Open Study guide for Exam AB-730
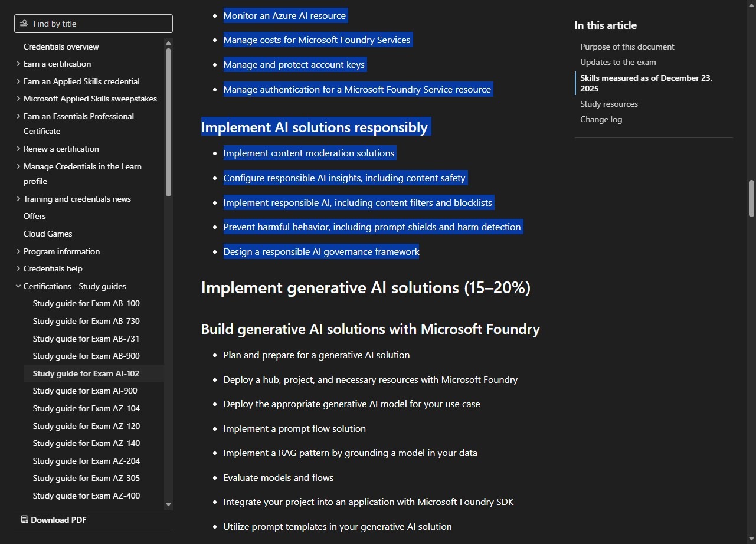This screenshot has height=544, width=756. click(86, 321)
